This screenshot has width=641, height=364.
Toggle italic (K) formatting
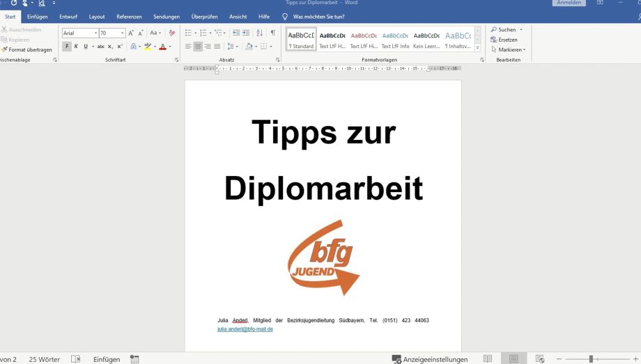point(76,47)
